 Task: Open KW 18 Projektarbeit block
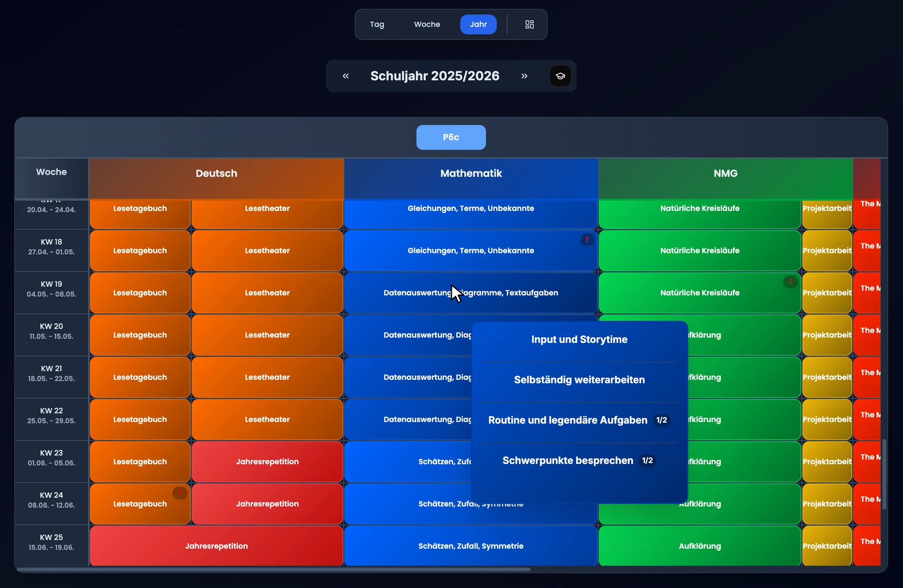[827, 251]
